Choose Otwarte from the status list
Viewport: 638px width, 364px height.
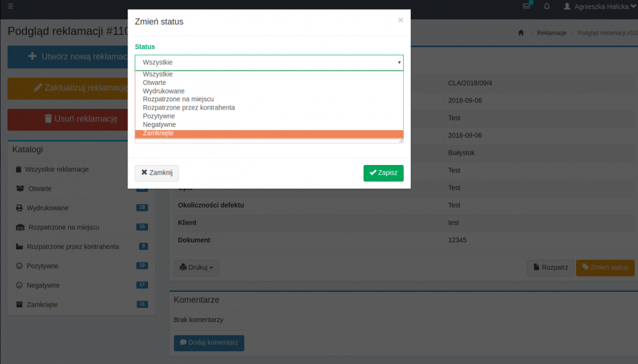[x=154, y=83]
